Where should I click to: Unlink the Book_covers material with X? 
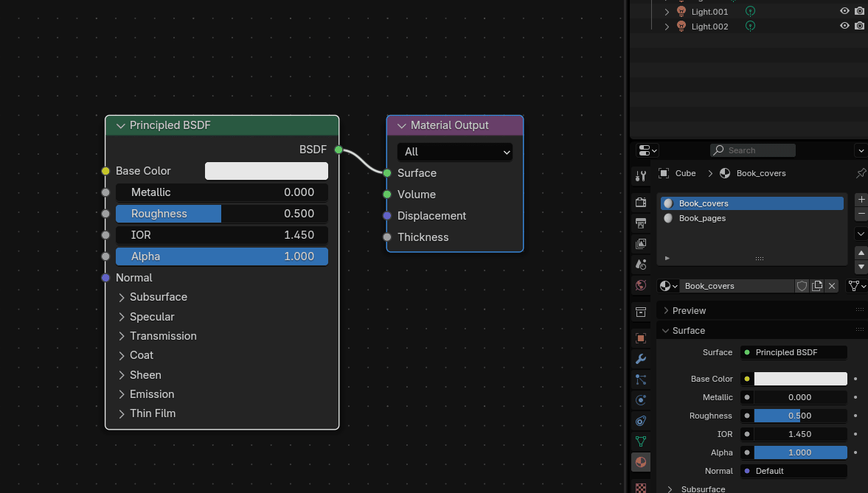(x=832, y=286)
